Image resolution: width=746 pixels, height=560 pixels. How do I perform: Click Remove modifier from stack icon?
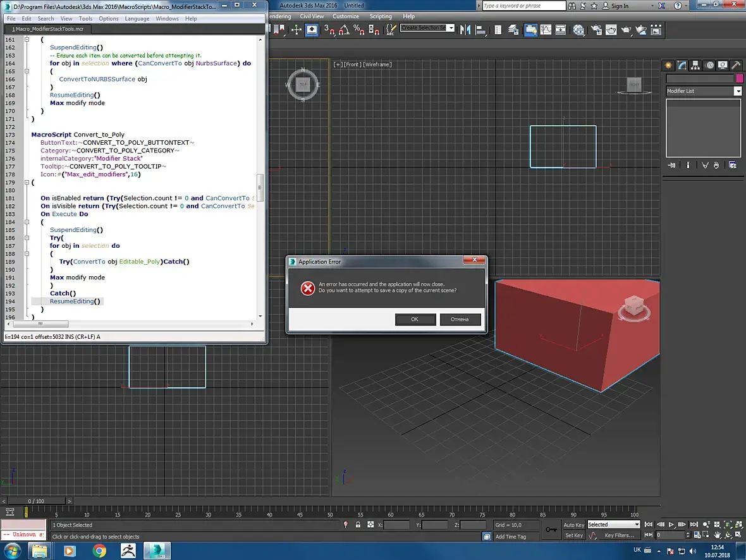pyautogui.click(x=716, y=165)
